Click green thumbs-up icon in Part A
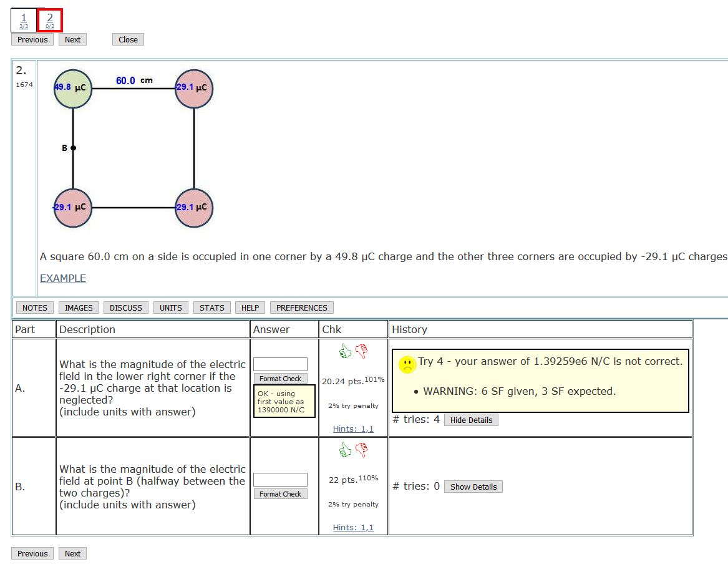The image size is (728, 572). point(345,351)
